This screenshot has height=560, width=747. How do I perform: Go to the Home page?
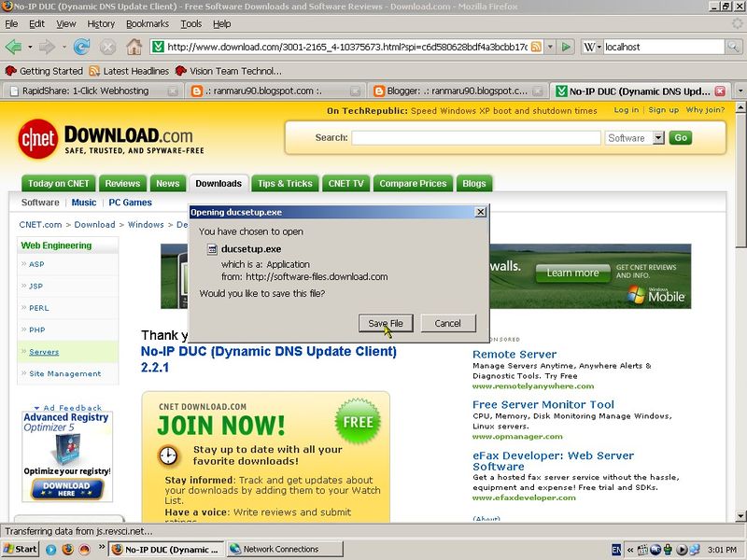(x=134, y=47)
